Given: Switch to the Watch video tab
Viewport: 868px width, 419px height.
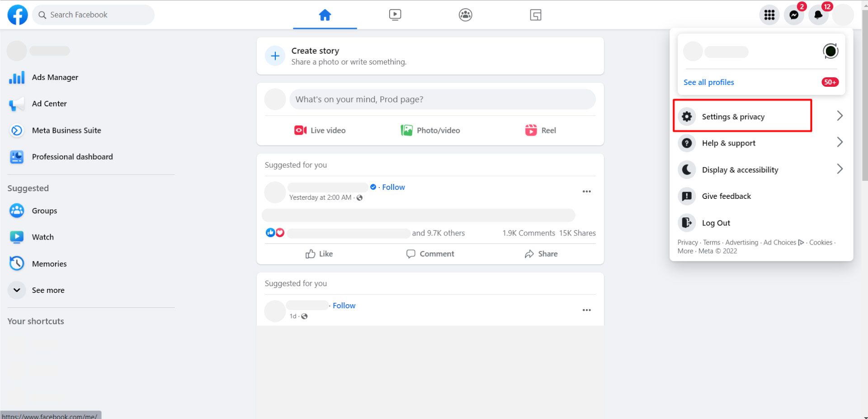Looking at the screenshot, I should [x=395, y=15].
